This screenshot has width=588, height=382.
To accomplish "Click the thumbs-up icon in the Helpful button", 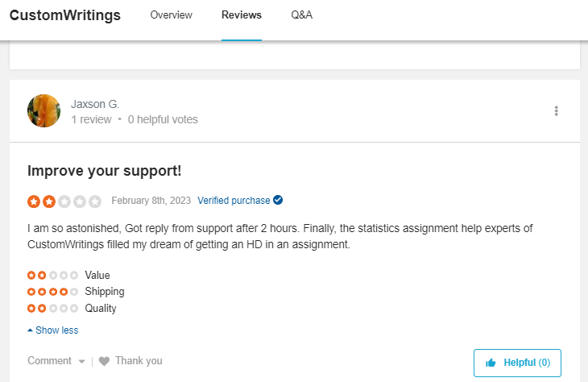I will tap(491, 363).
